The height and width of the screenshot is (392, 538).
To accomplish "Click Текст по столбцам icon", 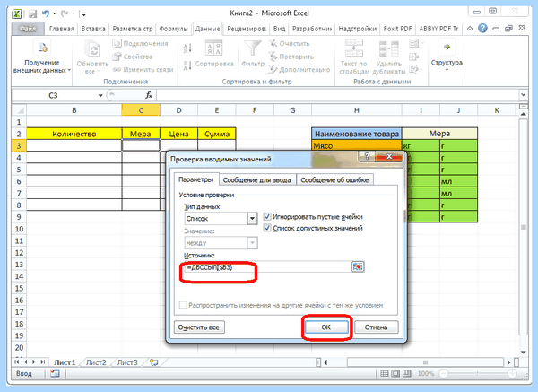I will pos(354,48).
